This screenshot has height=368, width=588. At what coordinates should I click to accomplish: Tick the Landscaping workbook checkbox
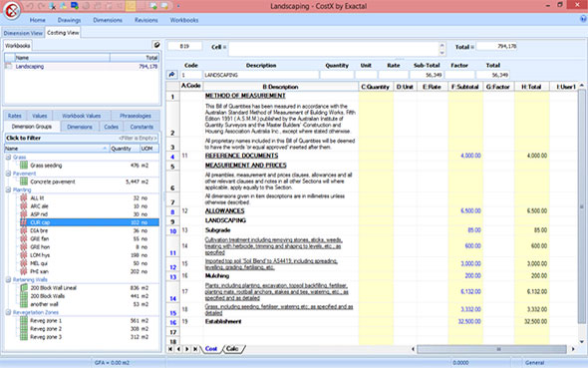click(x=8, y=66)
